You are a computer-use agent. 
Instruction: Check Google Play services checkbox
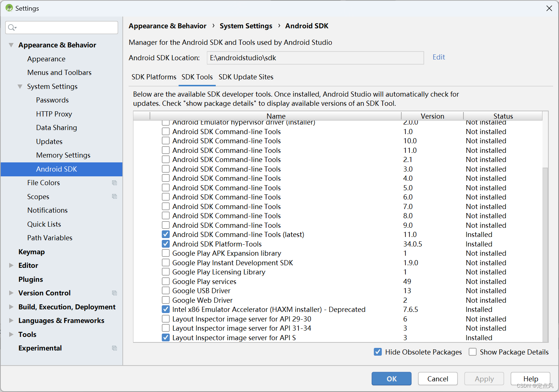point(166,281)
